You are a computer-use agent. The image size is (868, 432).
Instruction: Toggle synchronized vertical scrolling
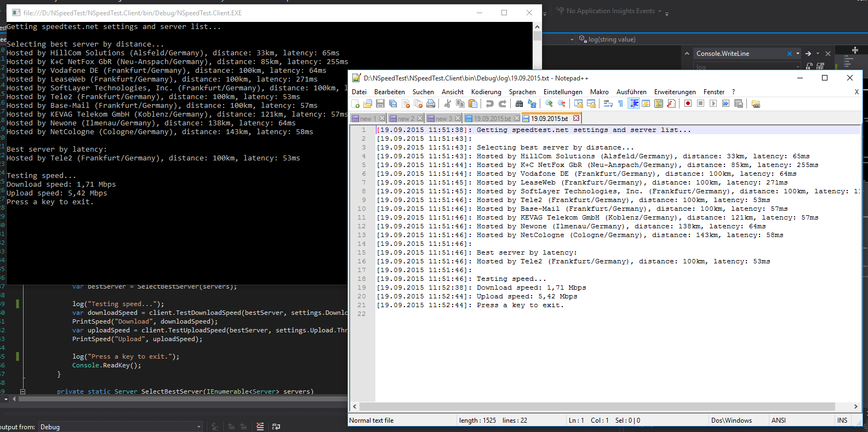(x=578, y=103)
